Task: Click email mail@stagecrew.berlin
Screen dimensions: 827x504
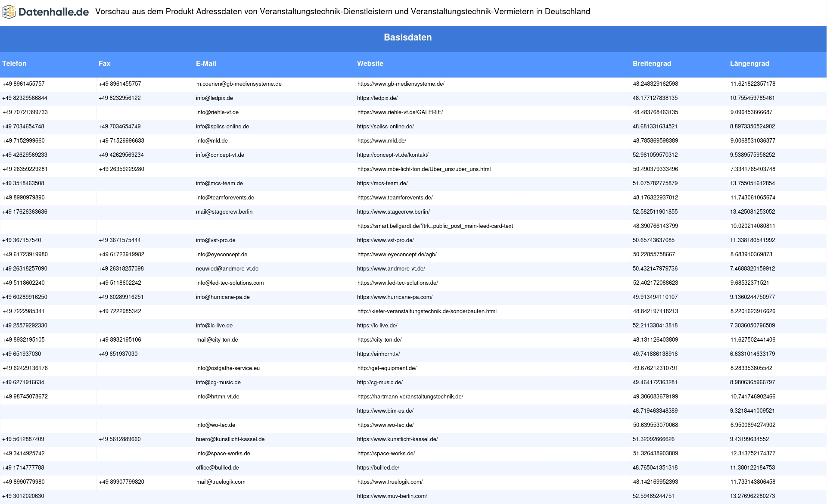Action: tap(224, 212)
